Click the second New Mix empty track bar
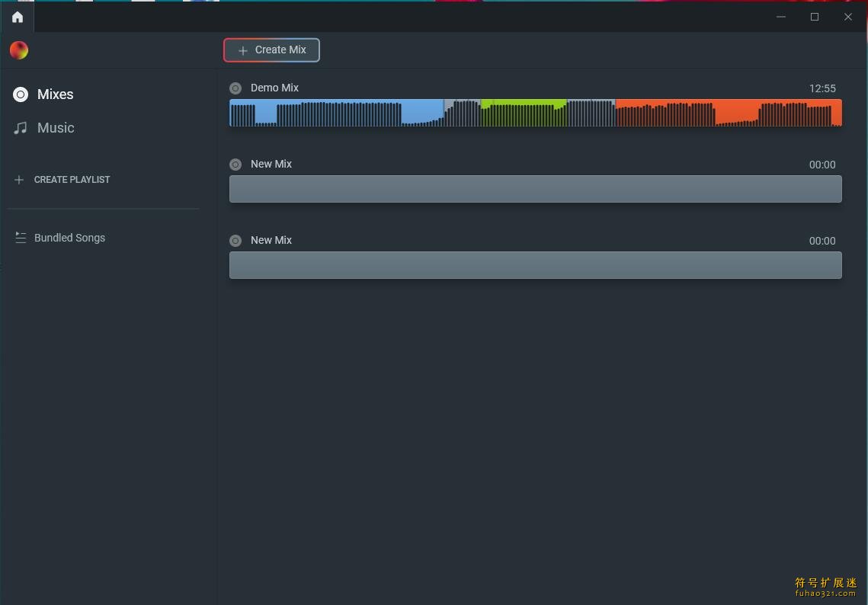 [535, 265]
